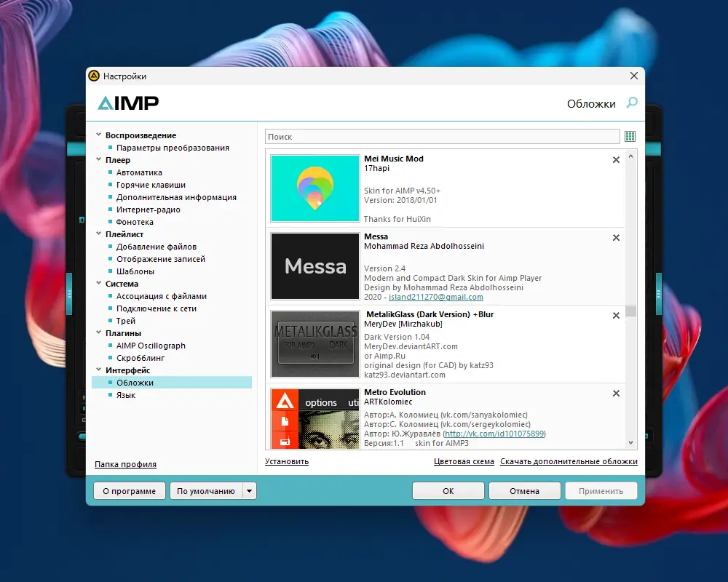Screen dimensions: 728x582
Task: Click the Применить button
Action: 601,491
